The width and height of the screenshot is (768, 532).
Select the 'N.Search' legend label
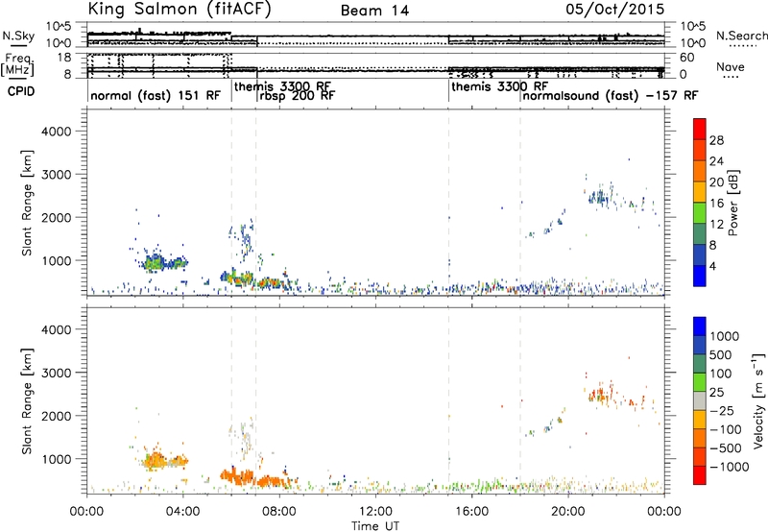742,36
